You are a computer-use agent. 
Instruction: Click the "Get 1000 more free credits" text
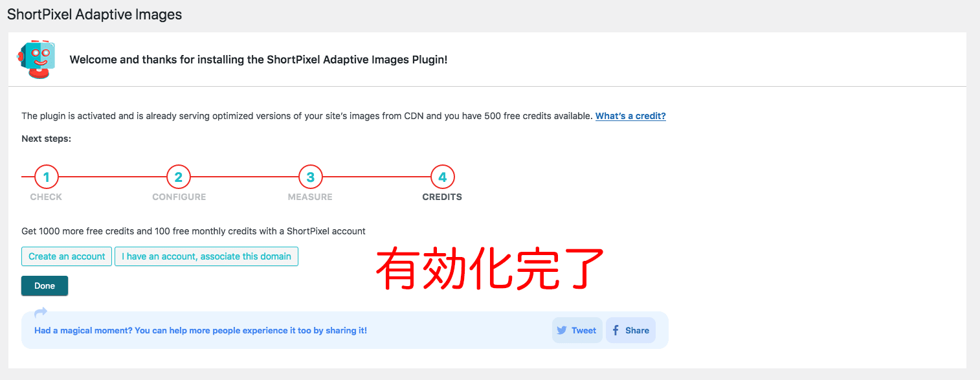coord(194,231)
